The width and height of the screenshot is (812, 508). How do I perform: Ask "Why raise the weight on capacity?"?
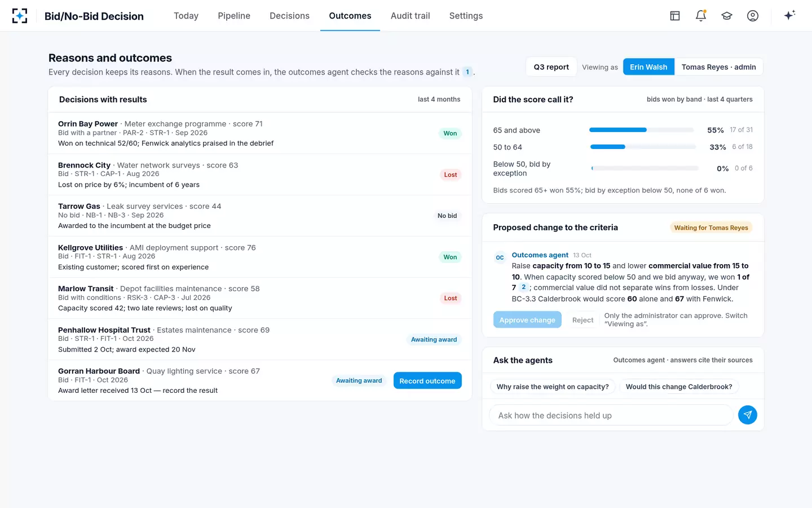[x=553, y=387]
